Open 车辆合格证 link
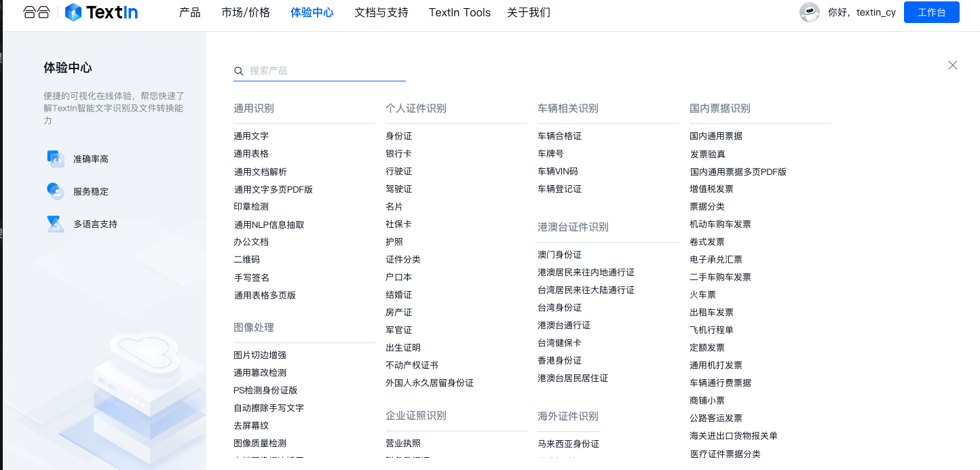 click(x=560, y=136)
